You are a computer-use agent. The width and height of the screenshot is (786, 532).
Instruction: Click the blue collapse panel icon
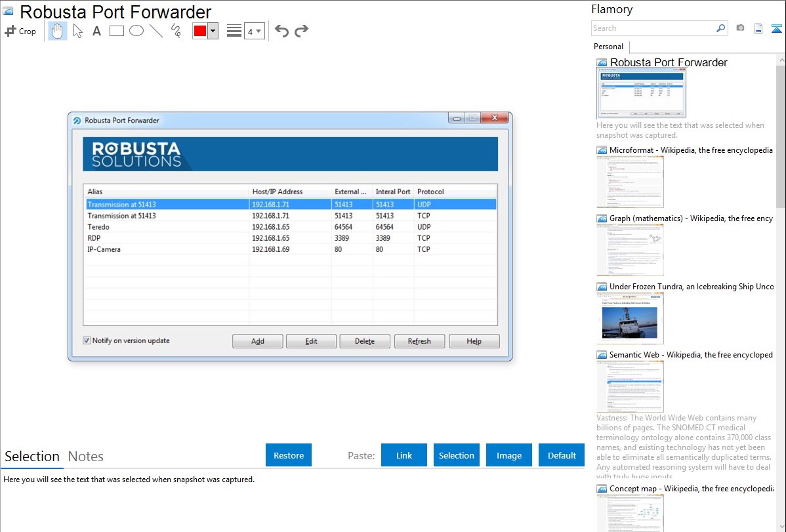tap(776, 28)
